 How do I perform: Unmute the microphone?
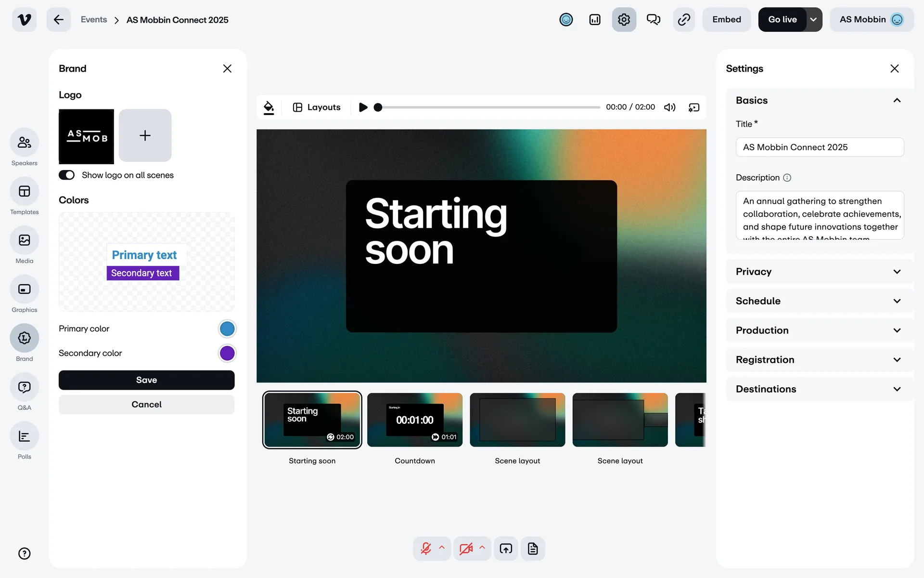coord(426,549)
